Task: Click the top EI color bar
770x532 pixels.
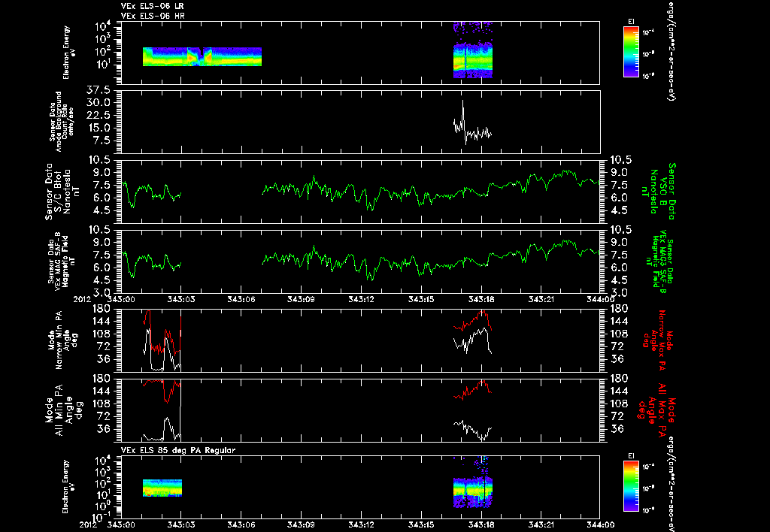Action: pyautogui.click(x=631, y=52)
